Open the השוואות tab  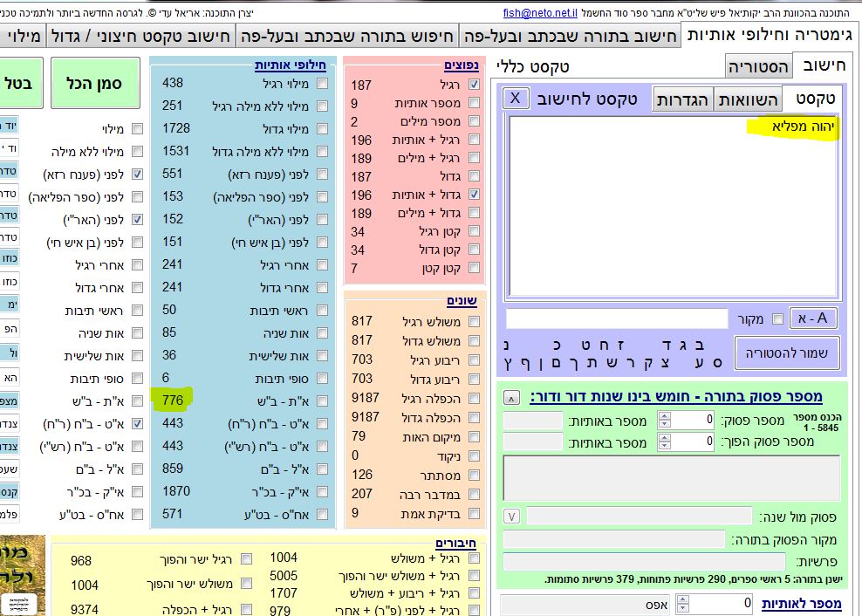(x=748, y=99)
